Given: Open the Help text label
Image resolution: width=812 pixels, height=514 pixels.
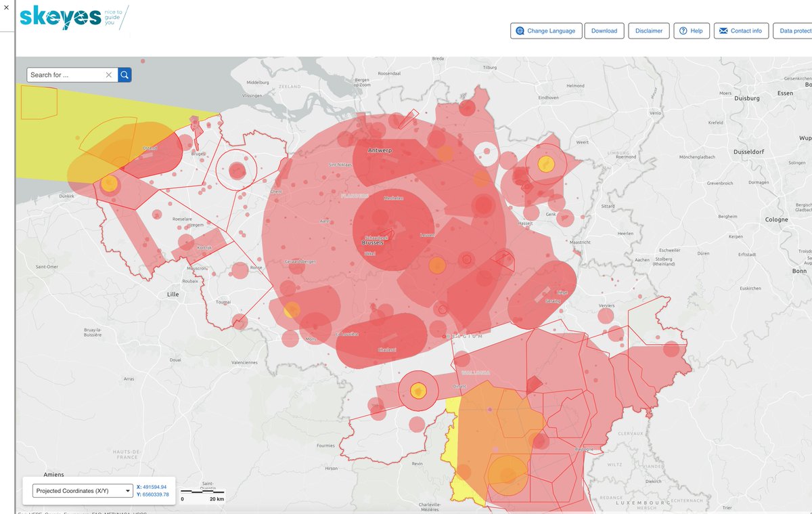Looking at the screenshot, I should click(x=696, y=30).
